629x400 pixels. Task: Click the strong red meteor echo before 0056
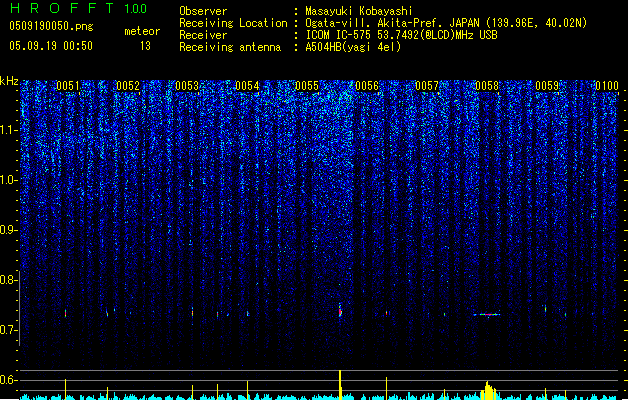[340, 311]
